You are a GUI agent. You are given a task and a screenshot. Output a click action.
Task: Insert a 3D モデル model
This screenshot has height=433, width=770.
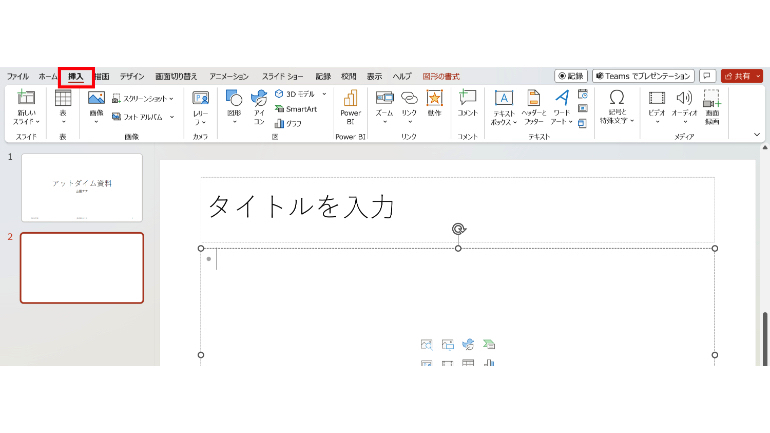click(x=295, y=94)
